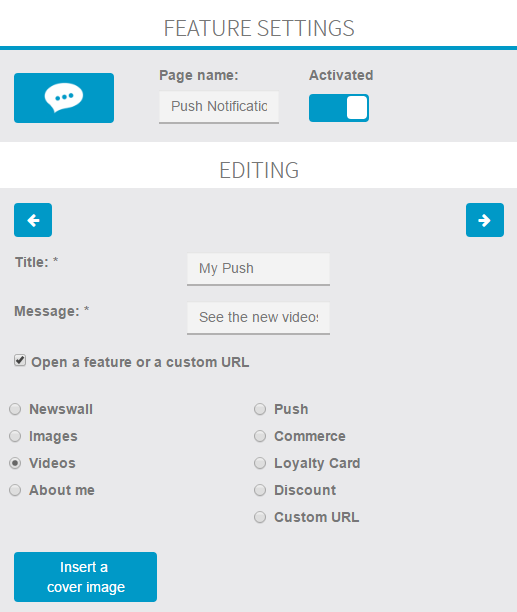The width and height of the screenshot is (517, 612).
Task: Select the Images radio option
Action: pos(15,436)
